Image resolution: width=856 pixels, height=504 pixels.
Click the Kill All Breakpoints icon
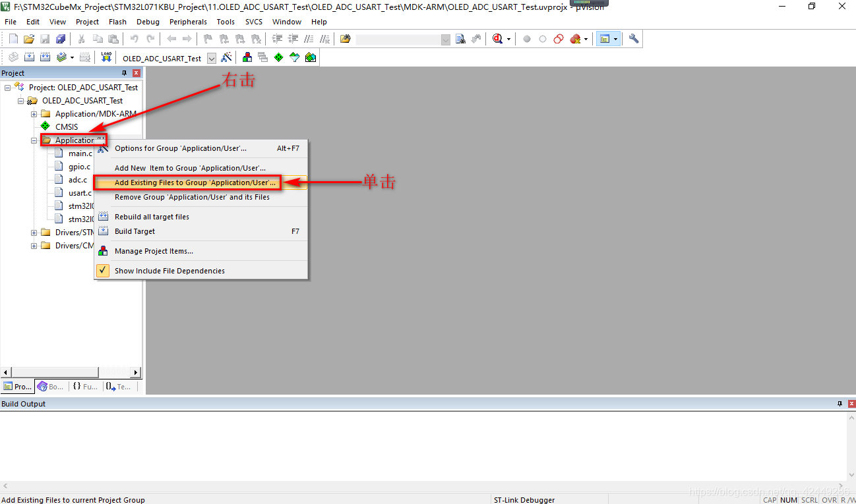tap(575, 39)
